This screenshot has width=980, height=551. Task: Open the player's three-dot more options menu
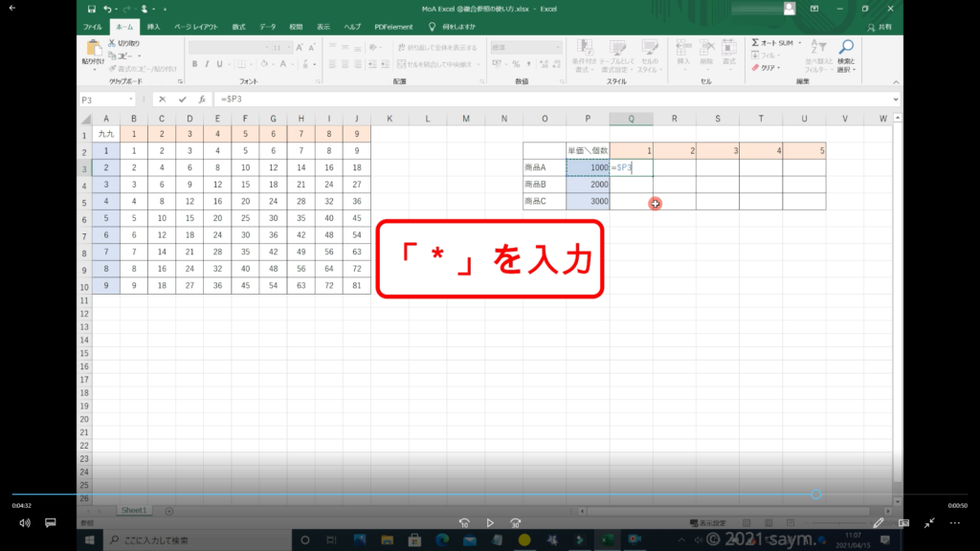click(954, 523)
